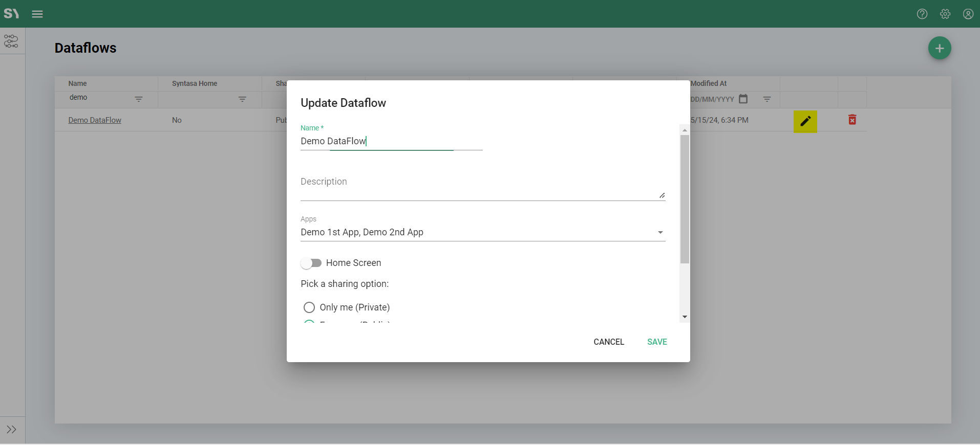Image resolution: width=980 pixels, height=445 pixels.
Task: Click the yellow pencil edit icon
Action: coord(805,121)
